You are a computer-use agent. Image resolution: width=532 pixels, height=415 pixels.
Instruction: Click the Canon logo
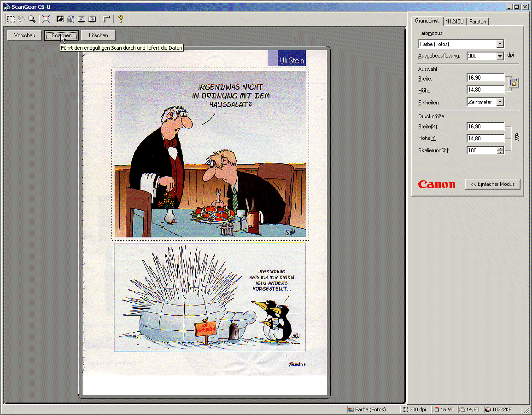tap(437, 184)
